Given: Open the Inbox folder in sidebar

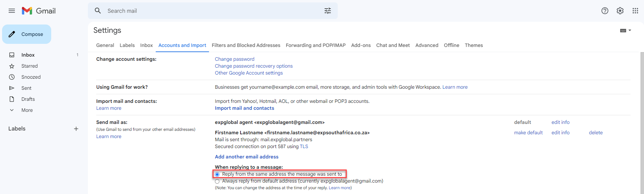Looking at the screenshot, I should [x=28, y=55].
